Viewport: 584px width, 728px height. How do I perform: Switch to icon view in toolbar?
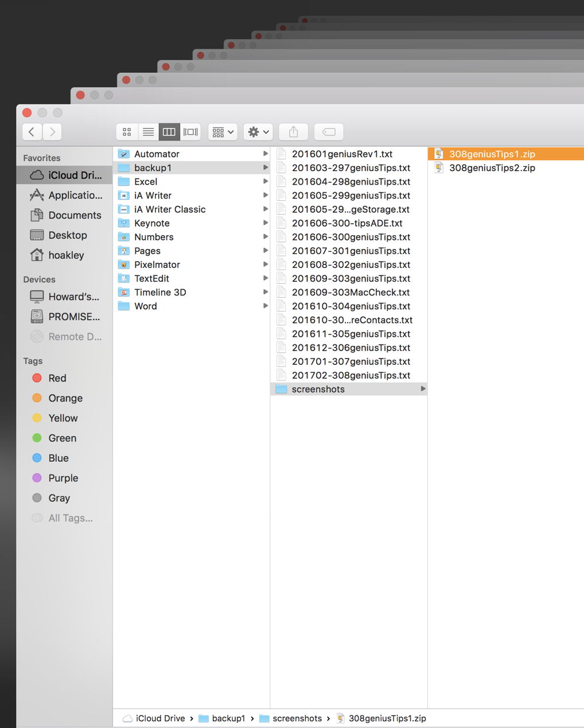[x=127, y=132]
